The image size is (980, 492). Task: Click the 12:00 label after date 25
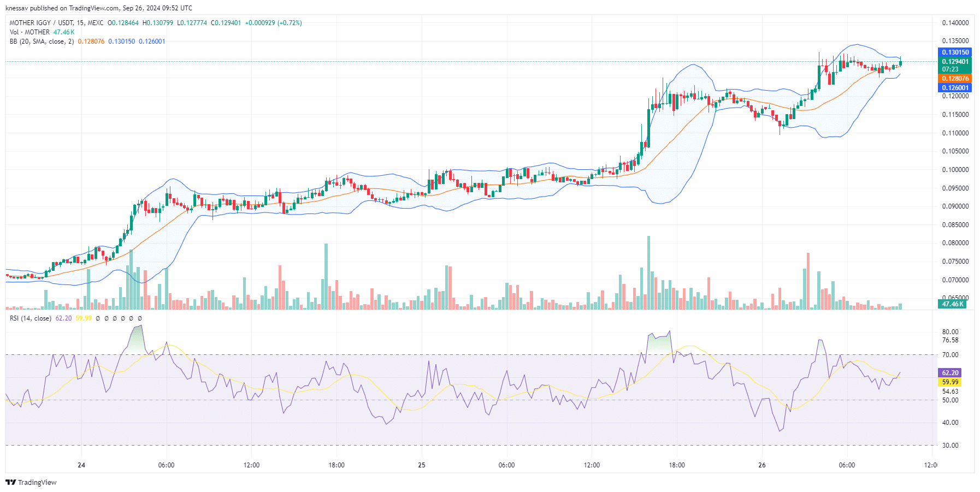(x=592, y=465)
